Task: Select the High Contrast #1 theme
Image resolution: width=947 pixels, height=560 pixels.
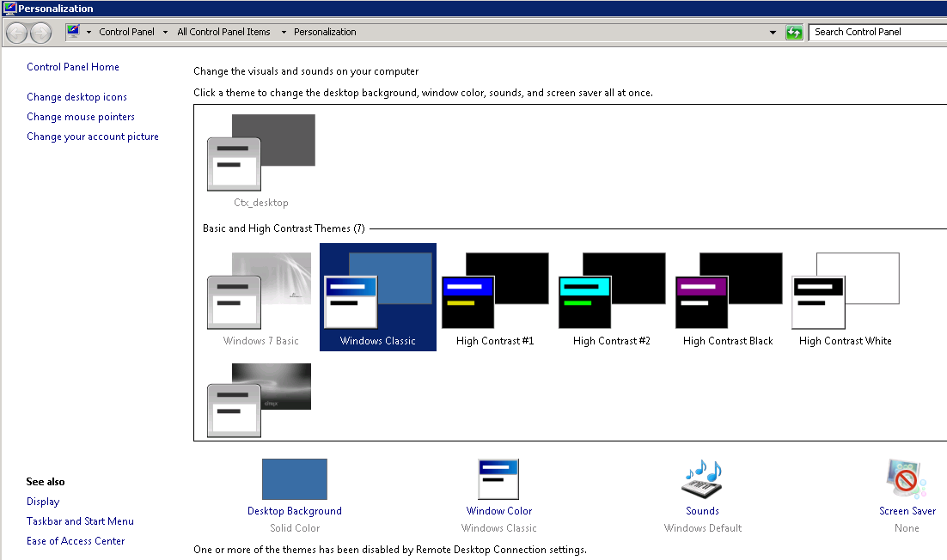Action: [495, 292]
